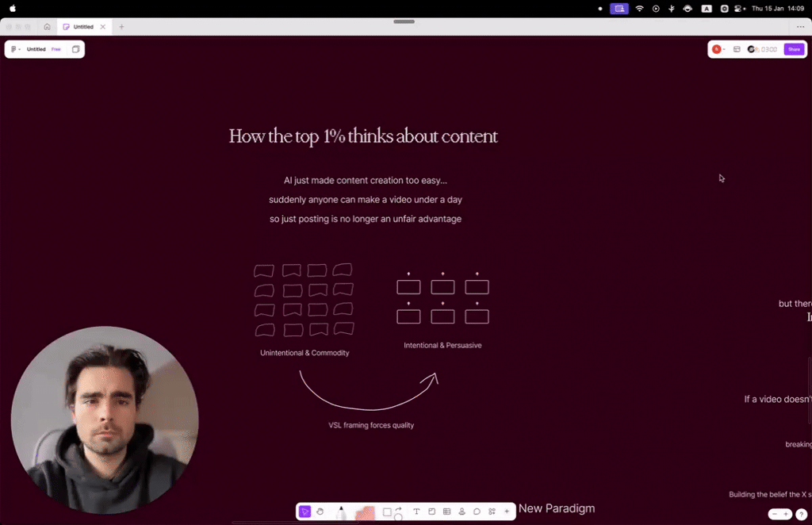Open a new tab with plus
The image size is (812, 525).
[x=121, y=27]
